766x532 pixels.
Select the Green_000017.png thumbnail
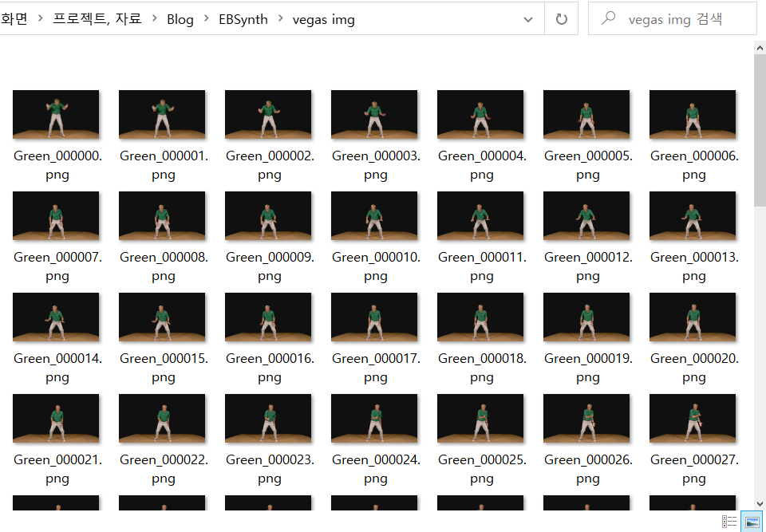(374, 317)
